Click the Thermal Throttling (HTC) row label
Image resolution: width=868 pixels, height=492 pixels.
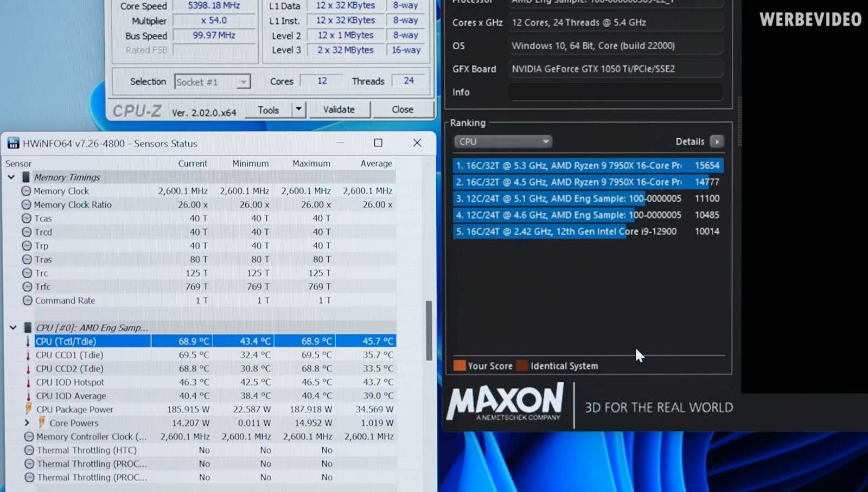87,450
